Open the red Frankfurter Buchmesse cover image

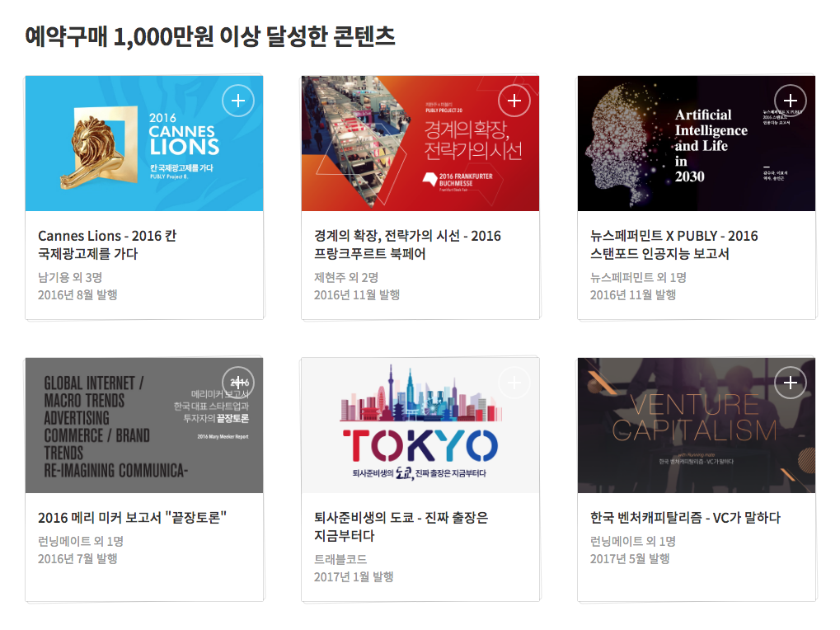click(420, 143)
